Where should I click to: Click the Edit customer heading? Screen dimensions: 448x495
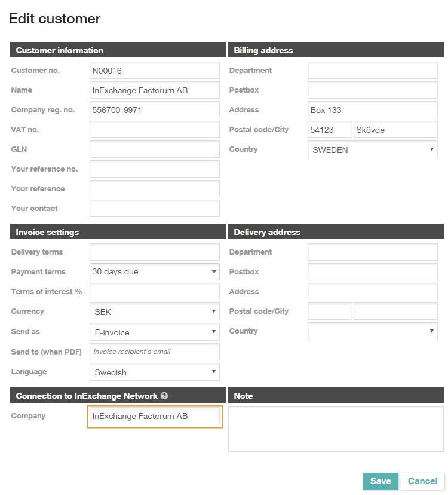(x=54, y=19)
